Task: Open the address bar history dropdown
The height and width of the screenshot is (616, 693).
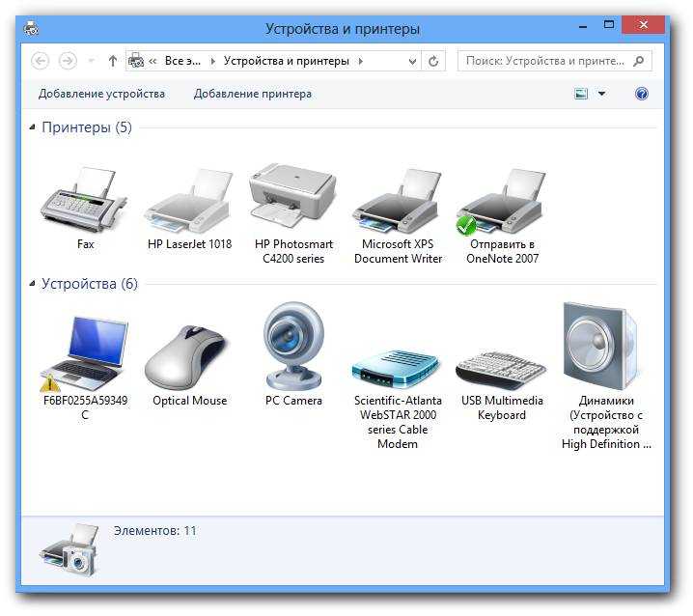Action: tap(412, 61)
